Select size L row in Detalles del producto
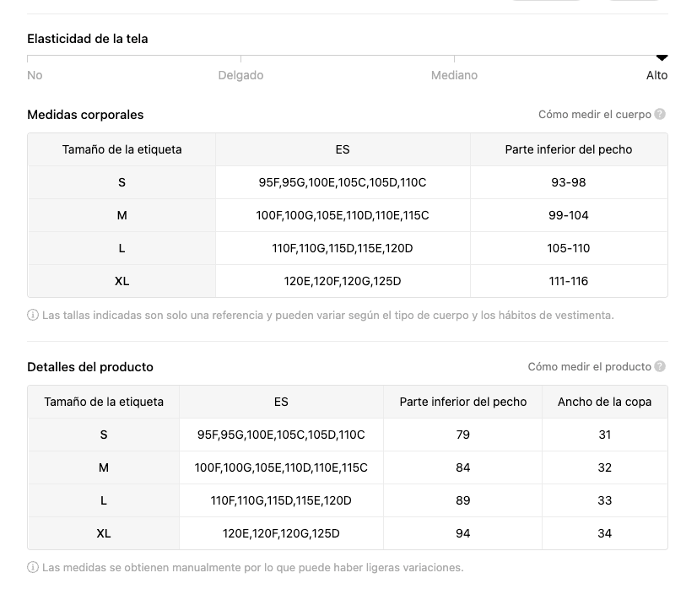Screen dimensions: 697x616 click(x=104, y=500)
